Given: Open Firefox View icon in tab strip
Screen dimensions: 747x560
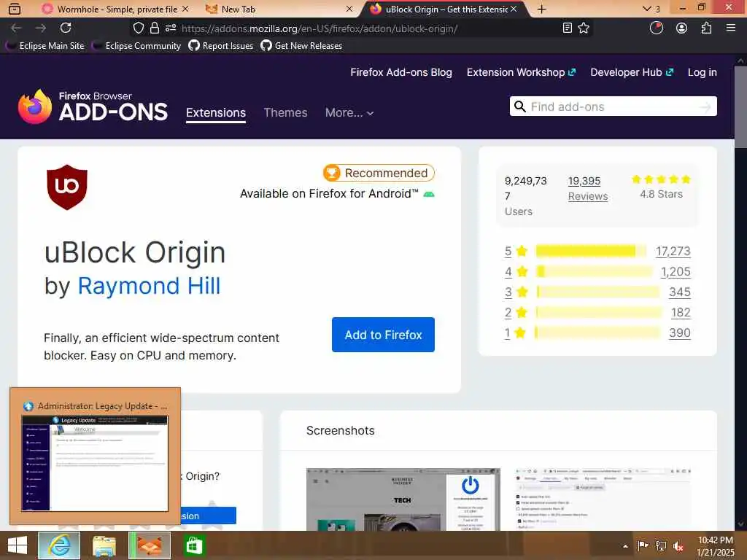Looking at the screenshot, I should tap(15, 9).
